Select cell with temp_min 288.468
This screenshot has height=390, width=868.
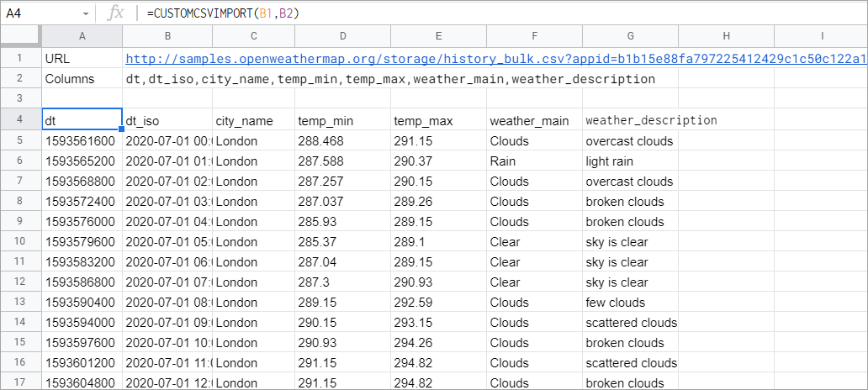point(342,140)
